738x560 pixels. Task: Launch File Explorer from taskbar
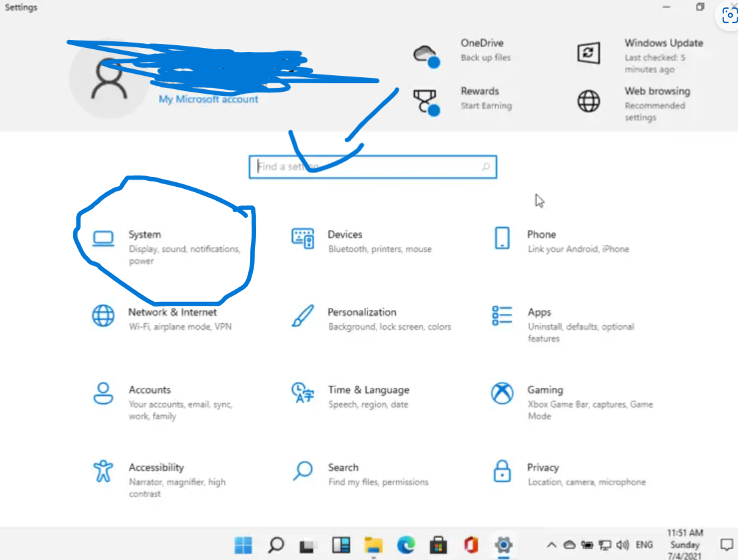(x=373, y=545)
